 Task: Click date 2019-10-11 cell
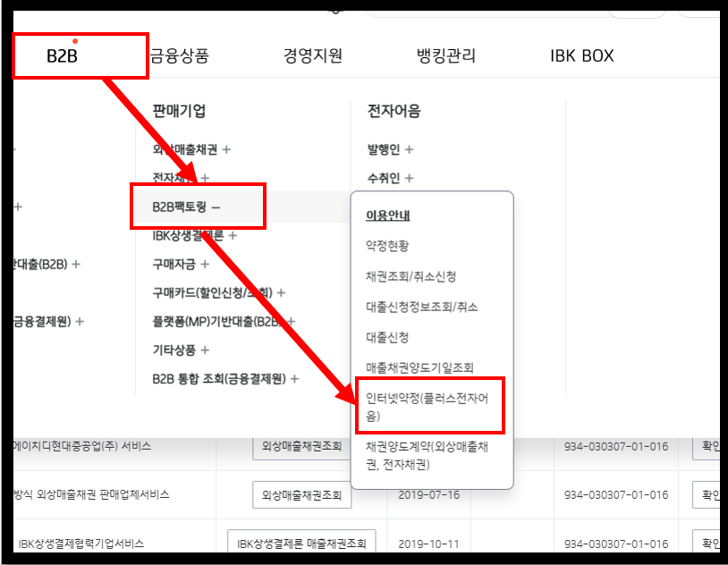coord(428,544)
